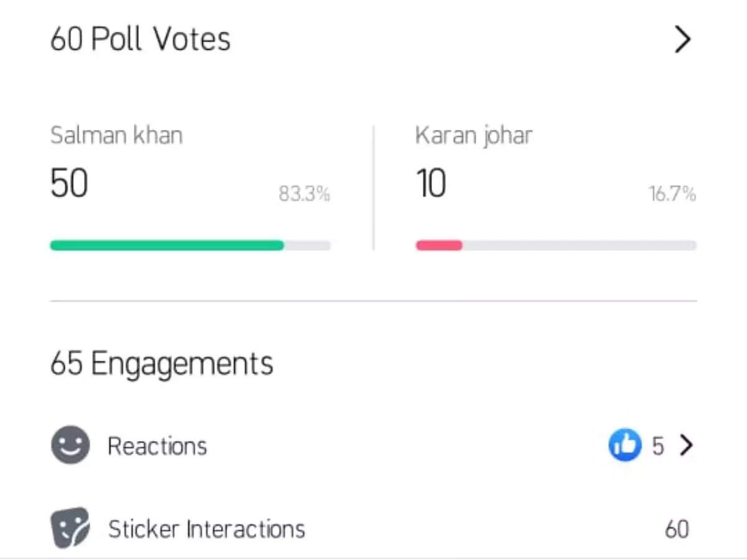Open the Sticker Interactions row label
The width and height of the screenshot is (747, 560).
(x=207, y=529)
